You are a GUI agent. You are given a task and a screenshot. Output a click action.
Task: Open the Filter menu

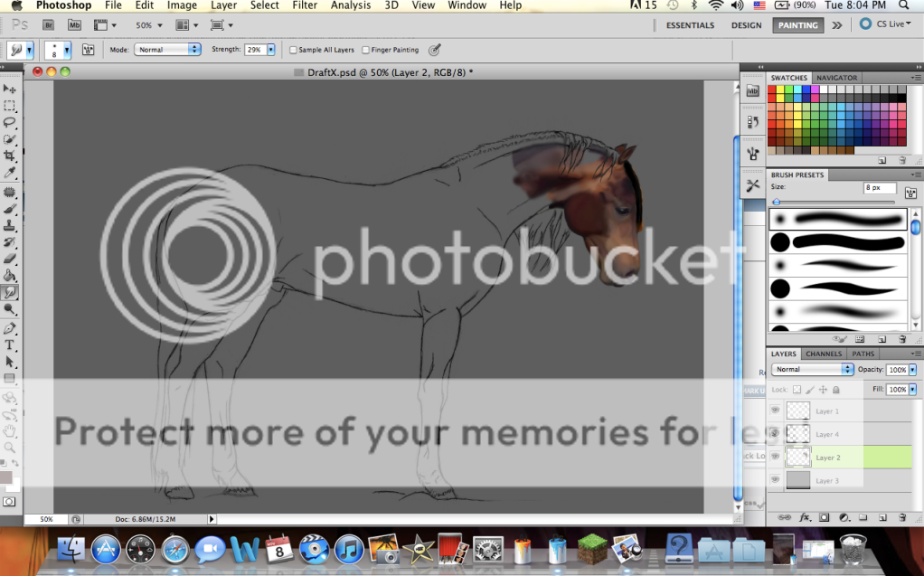click(305, 5)
